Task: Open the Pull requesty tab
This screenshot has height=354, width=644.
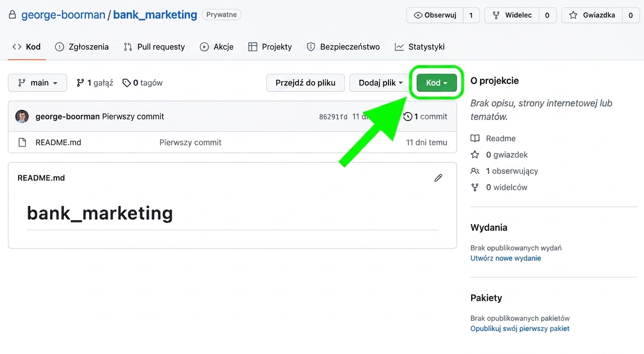Action: [x=154, y=47]
